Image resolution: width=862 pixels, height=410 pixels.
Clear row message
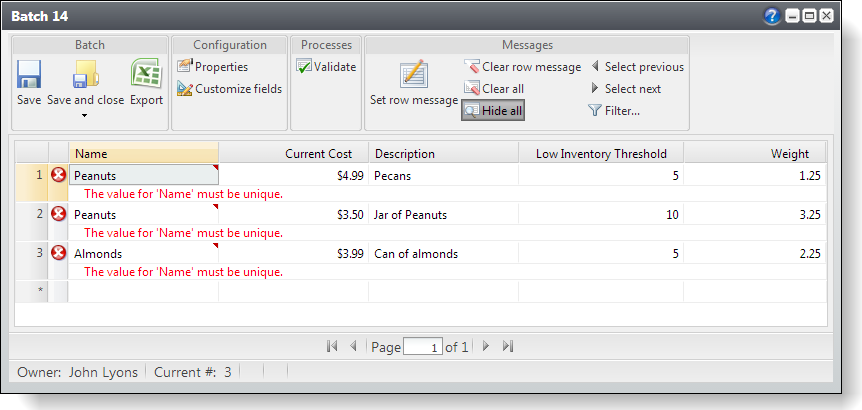522,67
